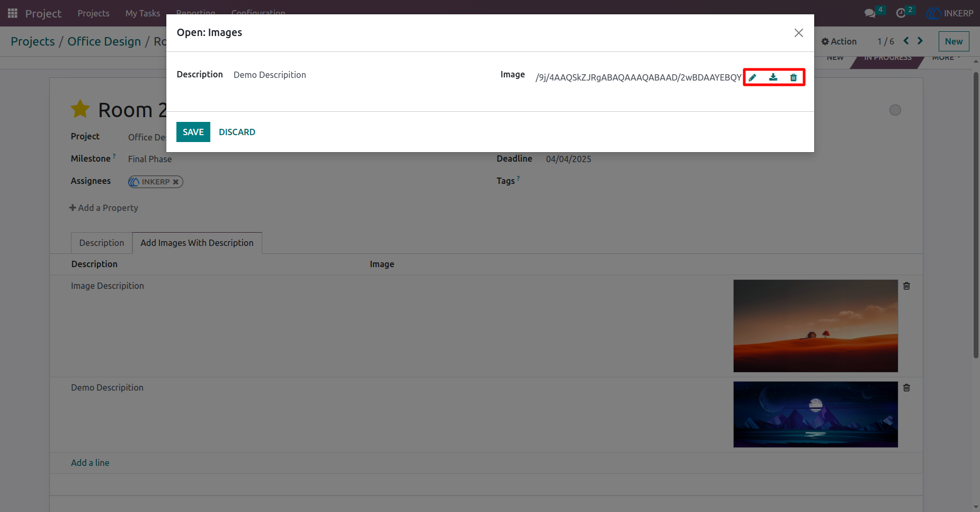This screenshot has width=980, height=512.
Task: Go to next record arrow
Action: coord(920,41)
